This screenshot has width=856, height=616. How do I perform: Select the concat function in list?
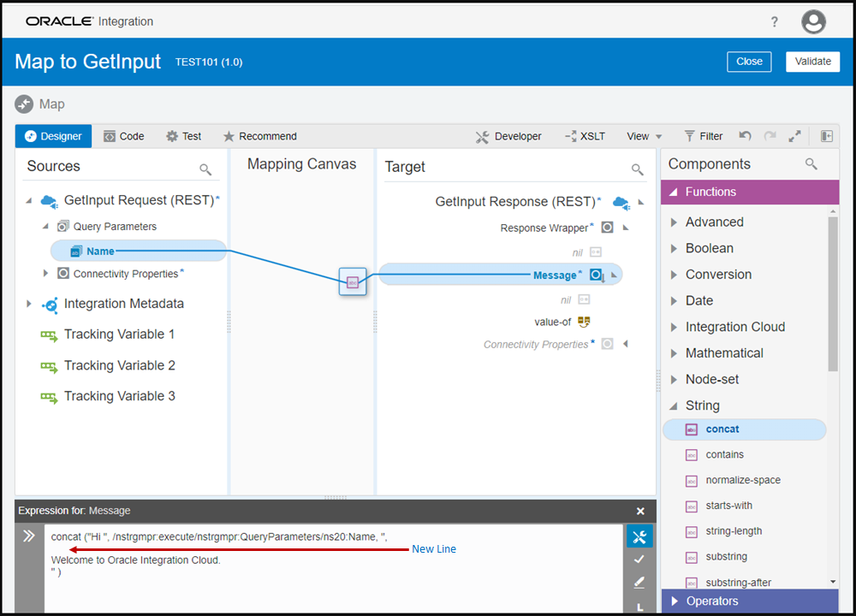[x=744, y=429]
